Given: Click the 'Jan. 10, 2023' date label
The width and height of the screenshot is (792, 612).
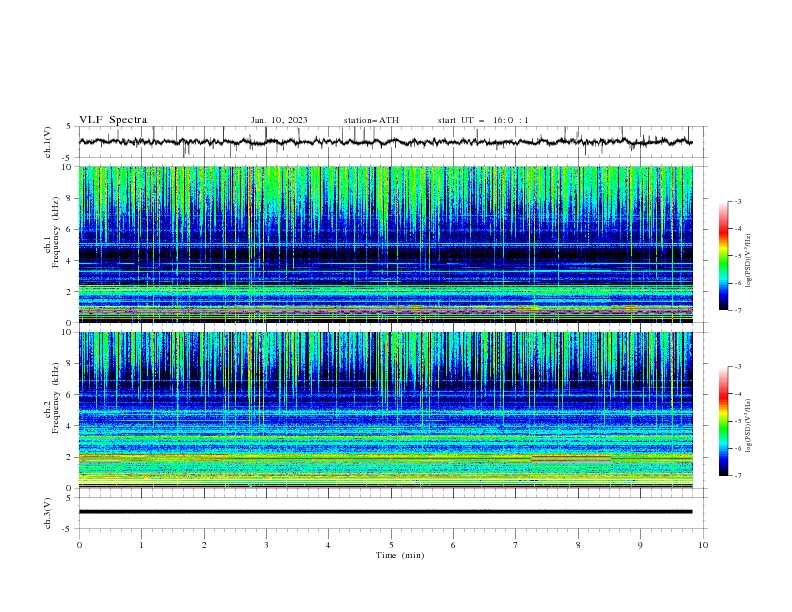Looking at the screenshot, I should (279, 120).
